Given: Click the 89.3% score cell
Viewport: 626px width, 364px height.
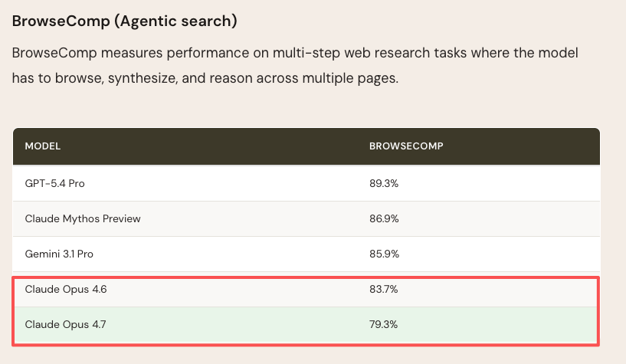Looking at the screenshot, I should pyautogui.click(x=384, y=184).
